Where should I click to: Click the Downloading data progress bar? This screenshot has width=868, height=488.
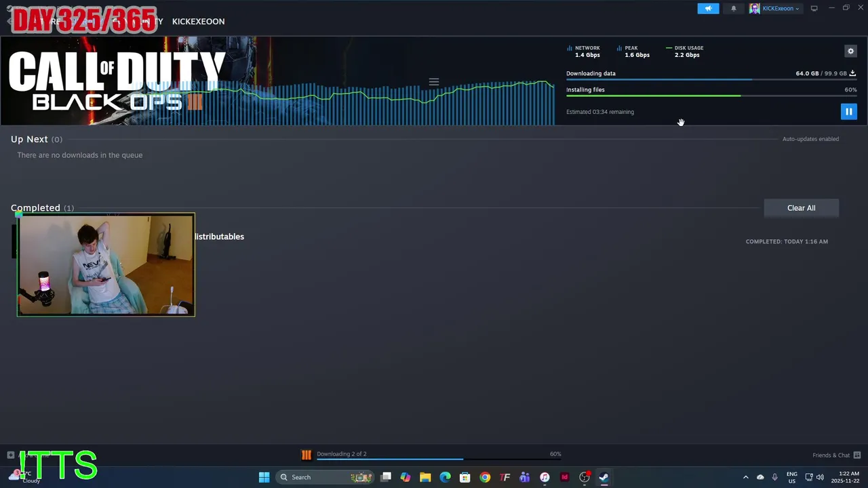tap(711, 80)
